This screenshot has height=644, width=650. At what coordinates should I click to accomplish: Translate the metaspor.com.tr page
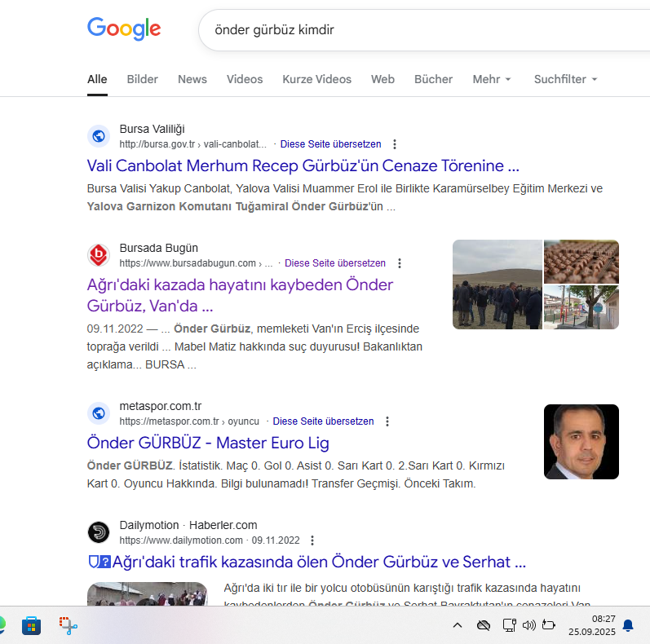click(x=323, y=421)
